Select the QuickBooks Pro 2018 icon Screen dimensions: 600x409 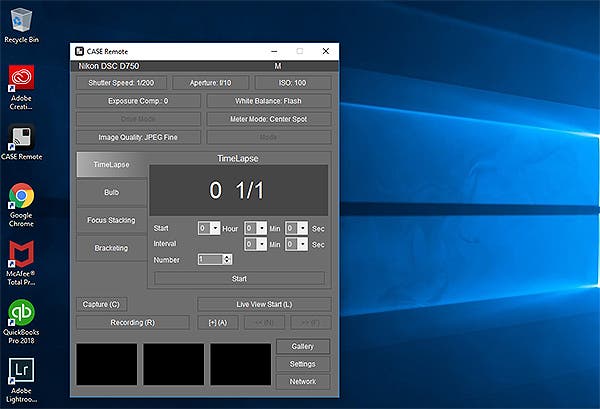tap(21, 322)
